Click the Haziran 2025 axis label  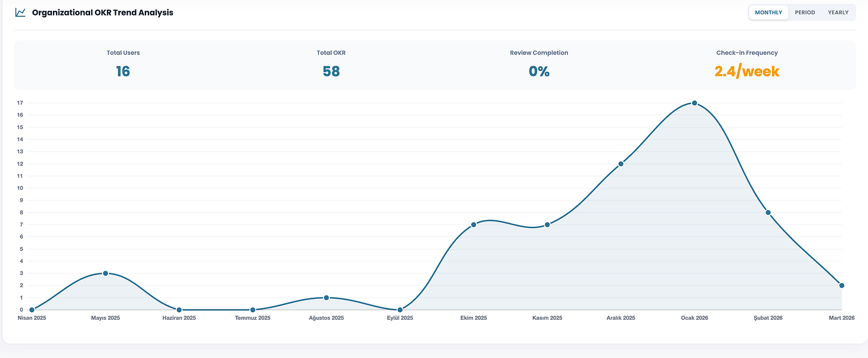[x=179, y=318]
